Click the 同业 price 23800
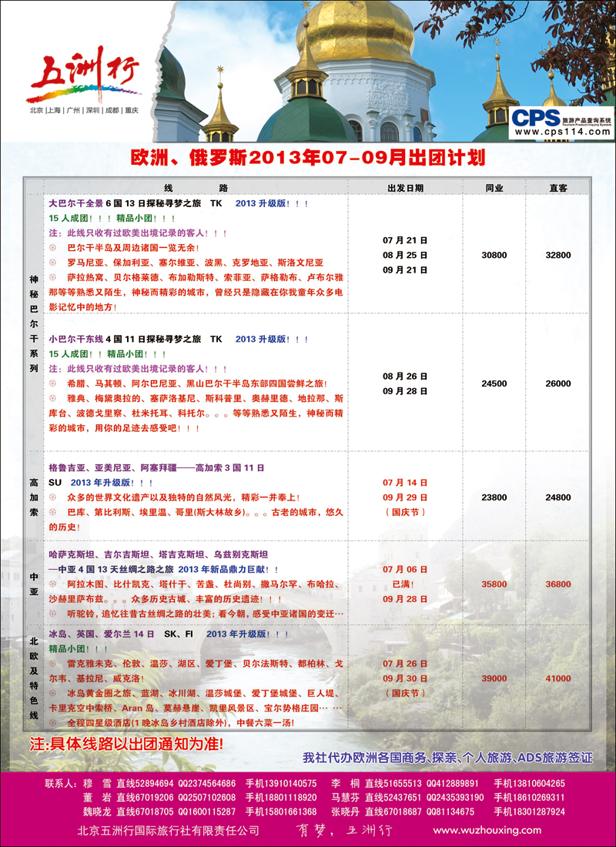This screenshot has width=616, height=847. [494, 497]
